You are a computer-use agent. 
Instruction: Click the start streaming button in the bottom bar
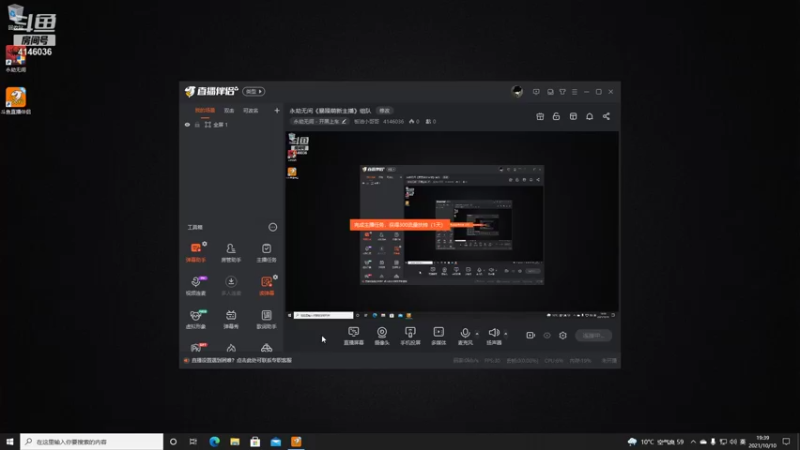pos(593,335)
